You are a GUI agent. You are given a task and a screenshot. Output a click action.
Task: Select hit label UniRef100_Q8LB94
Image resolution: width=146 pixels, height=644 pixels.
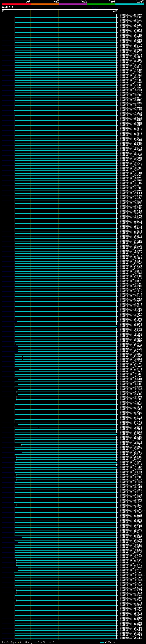pos(131,361)
